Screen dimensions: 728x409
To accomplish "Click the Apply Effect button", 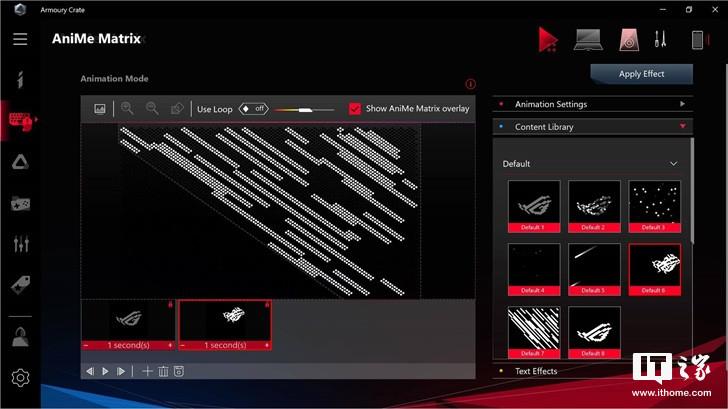I will 641,74.
